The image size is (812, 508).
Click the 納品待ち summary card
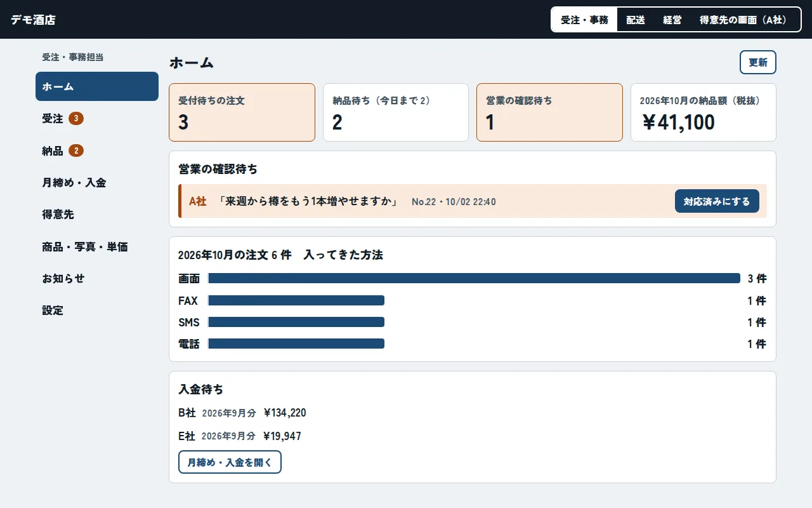click(396, 112)
